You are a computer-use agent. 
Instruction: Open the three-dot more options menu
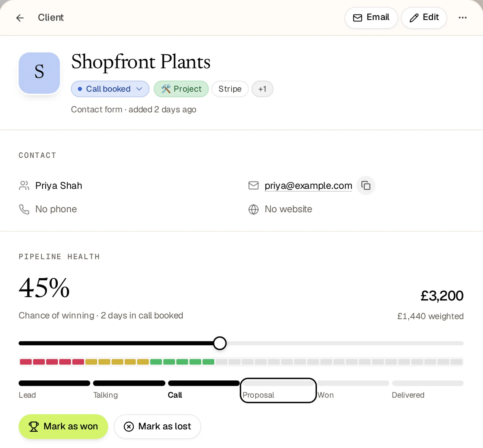[462, 18]
